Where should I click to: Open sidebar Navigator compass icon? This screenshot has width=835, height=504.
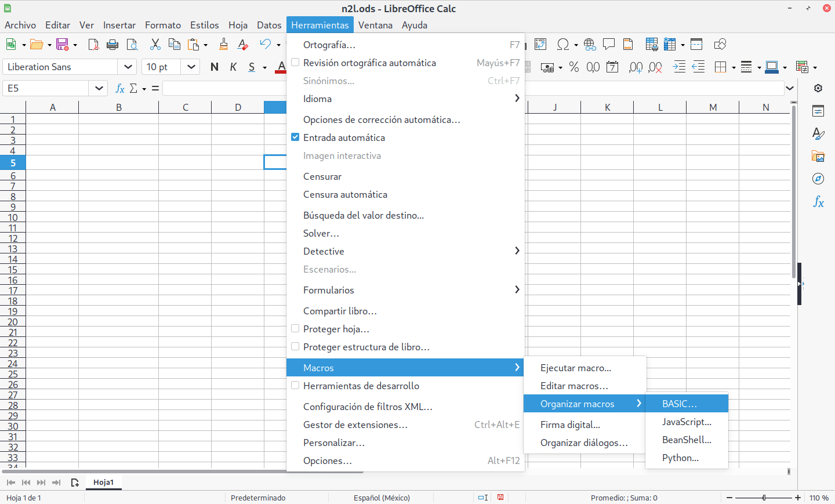tap(818, 179)
